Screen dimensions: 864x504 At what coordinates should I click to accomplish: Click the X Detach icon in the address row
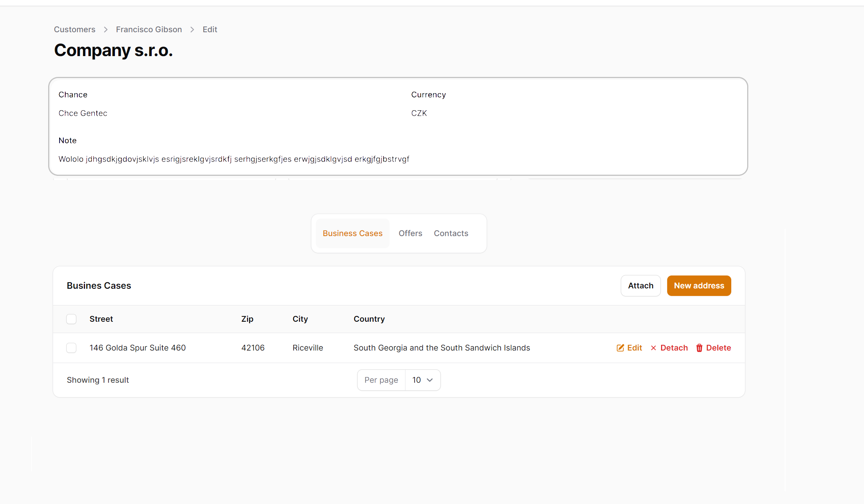653,348
